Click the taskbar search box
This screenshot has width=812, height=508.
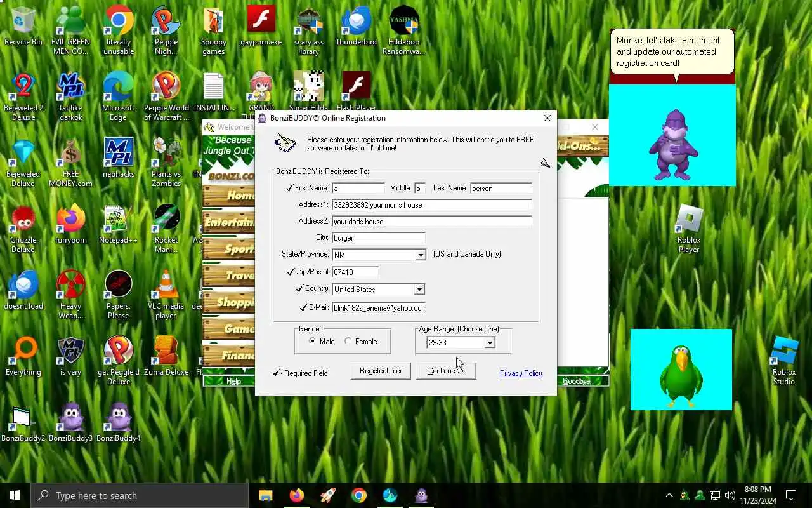click(x=140, y=495)
